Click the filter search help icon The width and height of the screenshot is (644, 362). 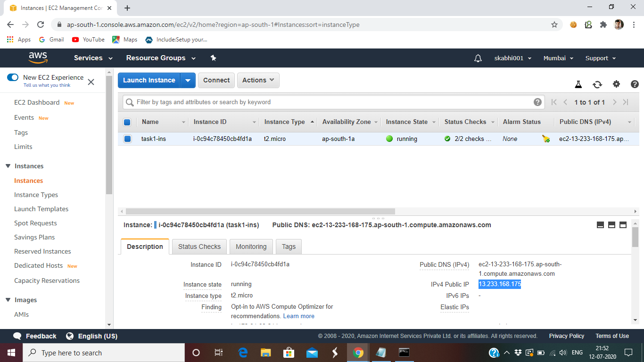point(537,102)
